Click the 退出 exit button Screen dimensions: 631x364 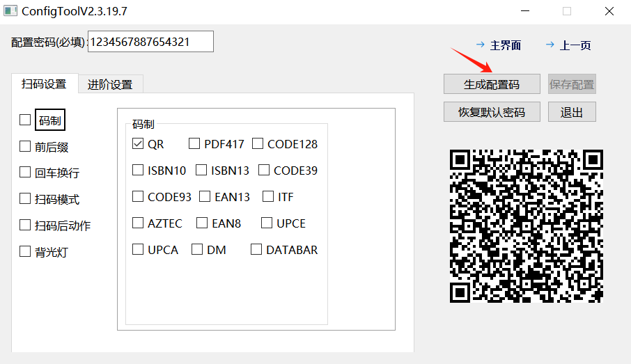click(572, 112)
